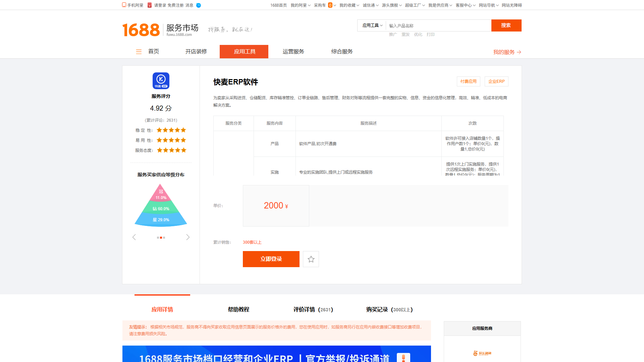Click the 累计评论：2631 text

(161, 120)
